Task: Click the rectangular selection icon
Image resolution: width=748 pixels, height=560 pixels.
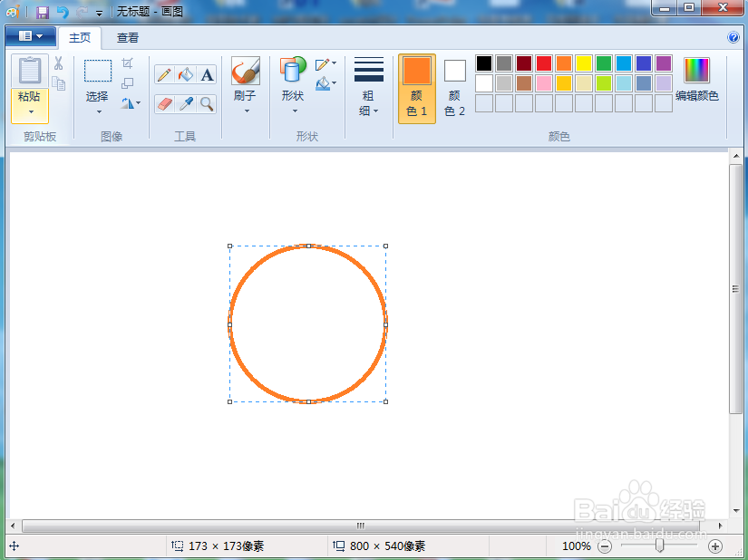Action: [98, 71]
